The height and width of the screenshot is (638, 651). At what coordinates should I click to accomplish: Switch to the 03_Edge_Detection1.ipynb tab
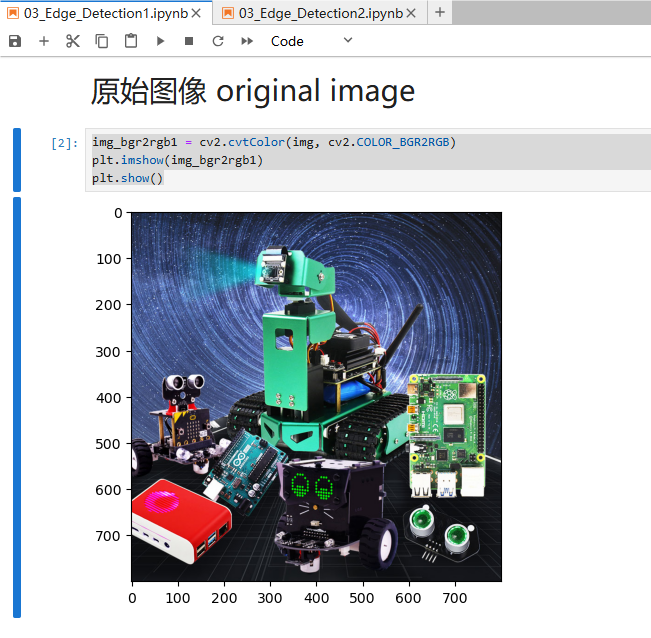106,13
